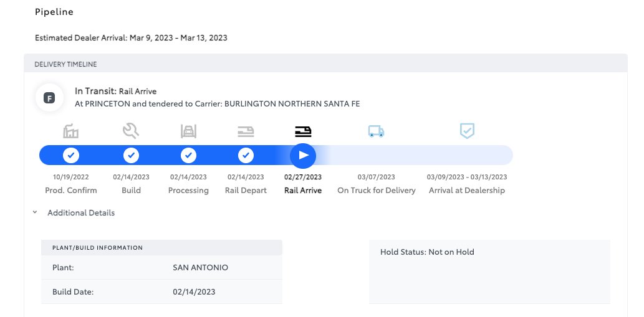Viewport: 644px width, 317px height.
Task: Click the black Rail Arrive train icon
Action: tap(303, 131)
